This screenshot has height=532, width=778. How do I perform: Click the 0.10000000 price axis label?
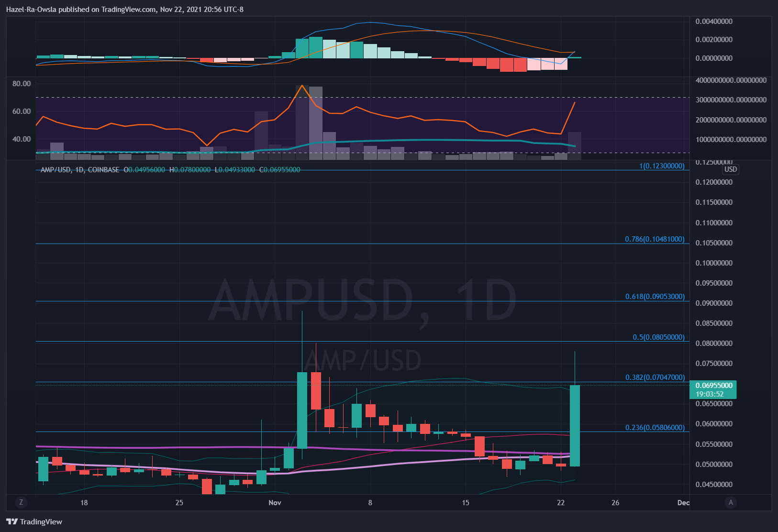pyautogui.click(x=714, y=263)
